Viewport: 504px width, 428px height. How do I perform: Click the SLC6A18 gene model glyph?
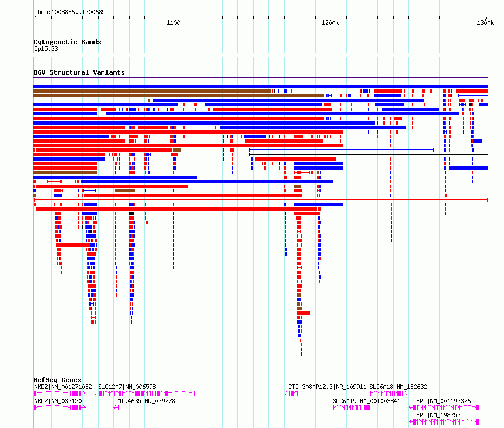pyautogui.click(x=389, y=393)
